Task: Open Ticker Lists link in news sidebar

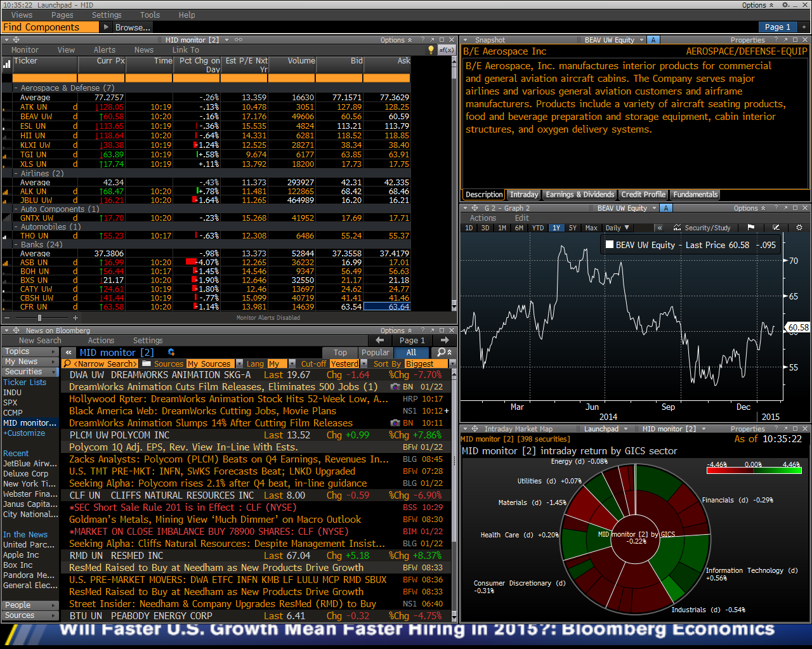Action: click(25, 383)
